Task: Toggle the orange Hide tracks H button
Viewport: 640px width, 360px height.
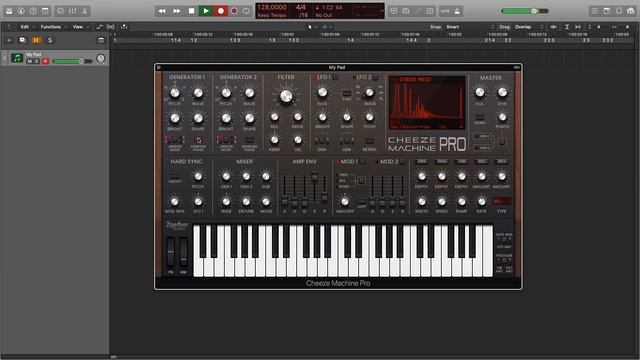Action: (36, 40)
